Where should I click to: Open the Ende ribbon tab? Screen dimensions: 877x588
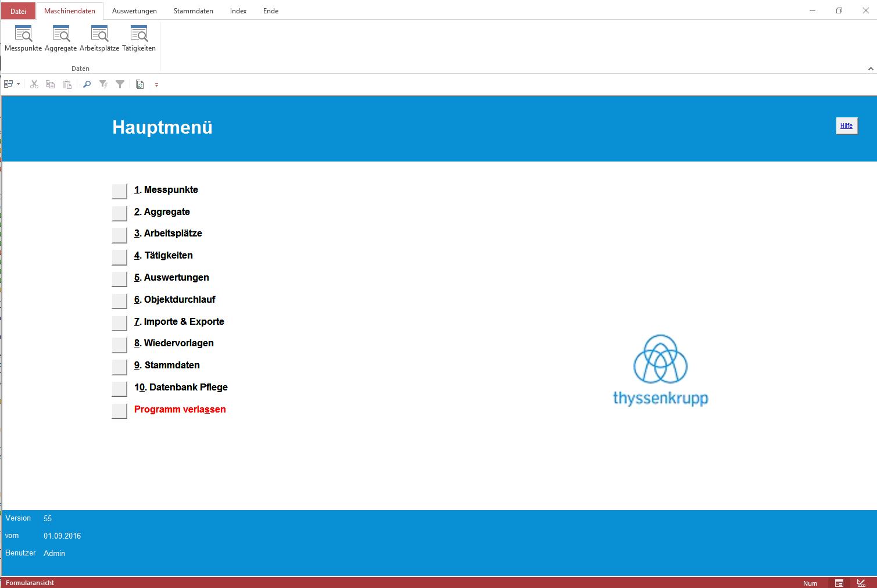(x=271, y=11)
